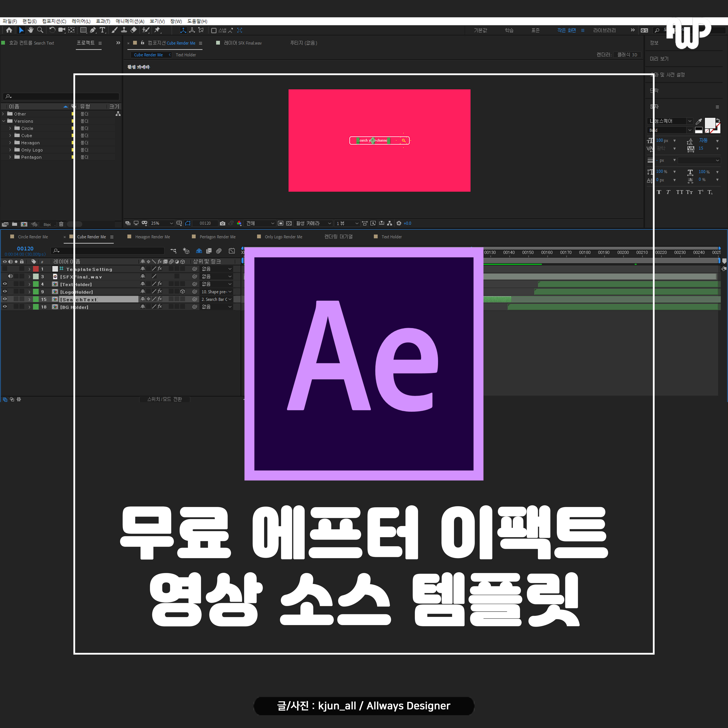The width and height of the screenshot is (728, 728).
Task: Expand the TemplateSetting layer properties
Action: [29, 269]
